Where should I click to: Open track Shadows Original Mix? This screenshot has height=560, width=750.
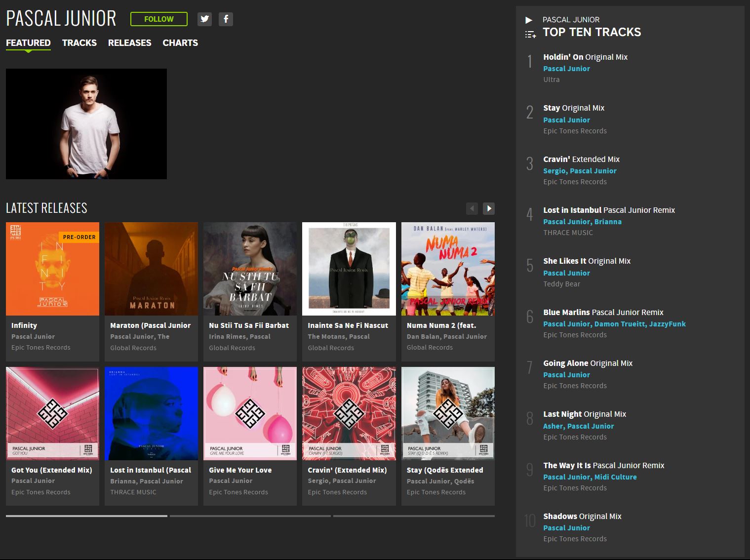coord(582,517)
